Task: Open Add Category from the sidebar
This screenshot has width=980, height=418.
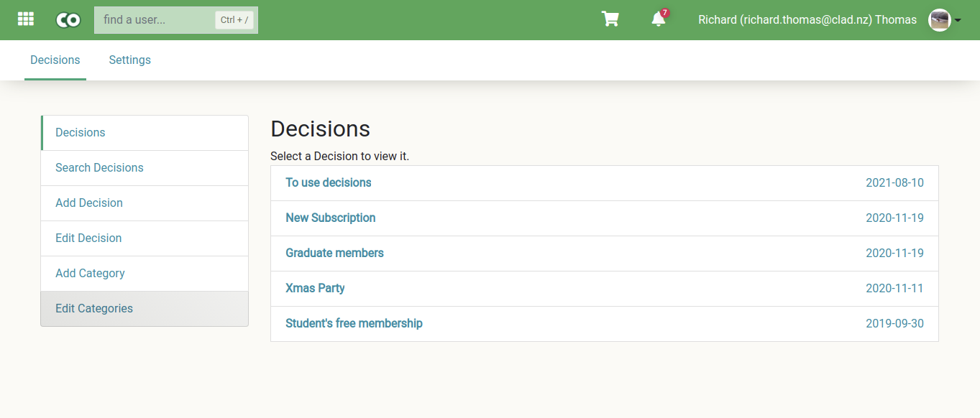Action: pos(90,273)
